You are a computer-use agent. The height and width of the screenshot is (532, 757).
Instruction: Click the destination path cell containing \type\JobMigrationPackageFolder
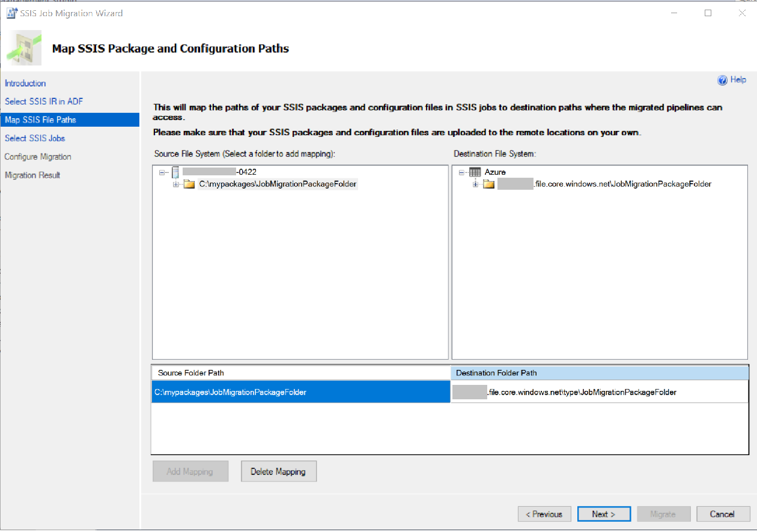[x=600, y=392]
